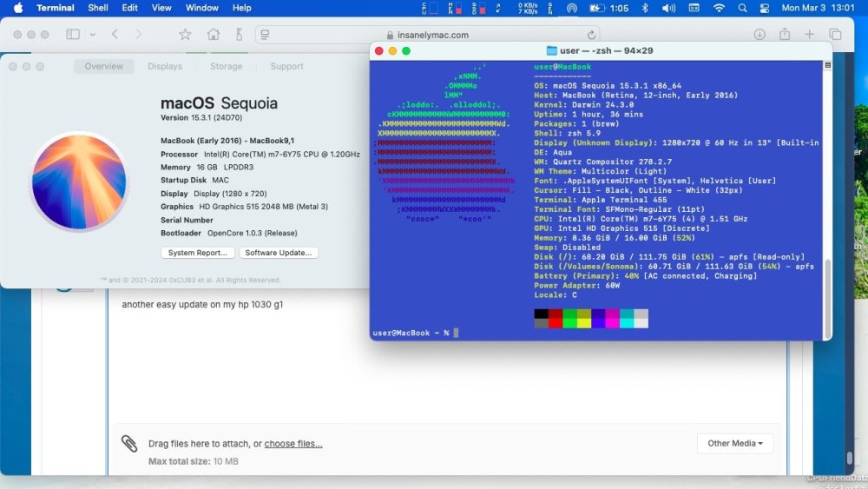Toggle the Safari sidebar button
The image size is (868, 489).
(73, 35)
